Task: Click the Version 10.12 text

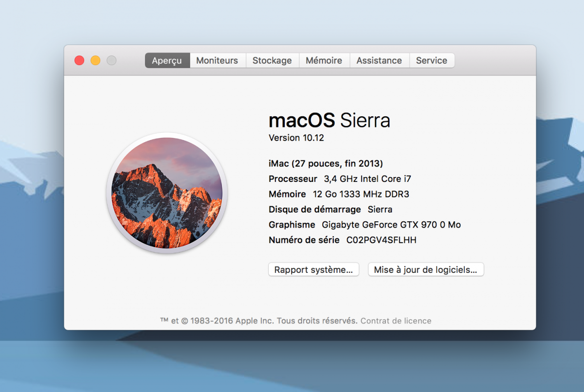Action: click(296, 138)
